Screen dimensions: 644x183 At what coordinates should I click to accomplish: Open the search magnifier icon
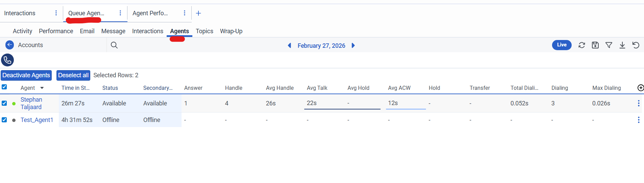pos(114,45)
